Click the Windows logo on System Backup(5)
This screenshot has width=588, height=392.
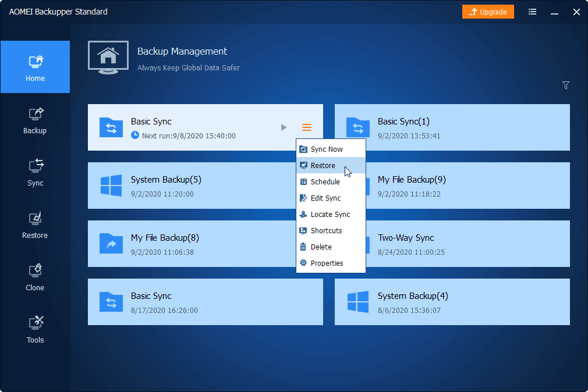[111, 185]
